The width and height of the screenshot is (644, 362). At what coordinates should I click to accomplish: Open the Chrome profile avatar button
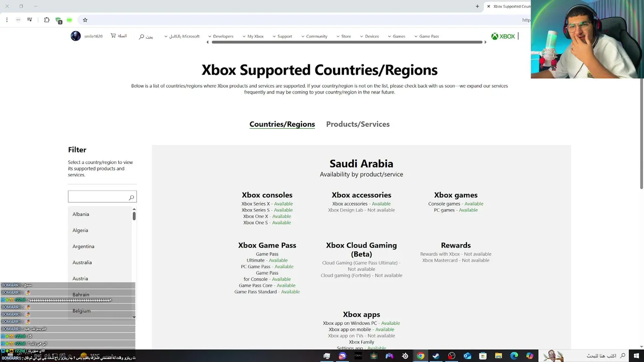click(x=18, y=20)
